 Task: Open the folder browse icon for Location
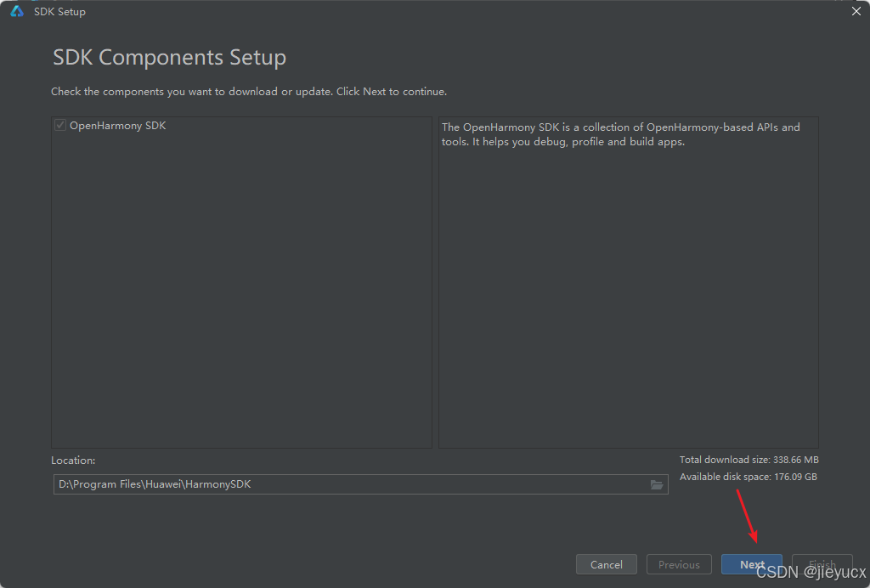point(657,485)
